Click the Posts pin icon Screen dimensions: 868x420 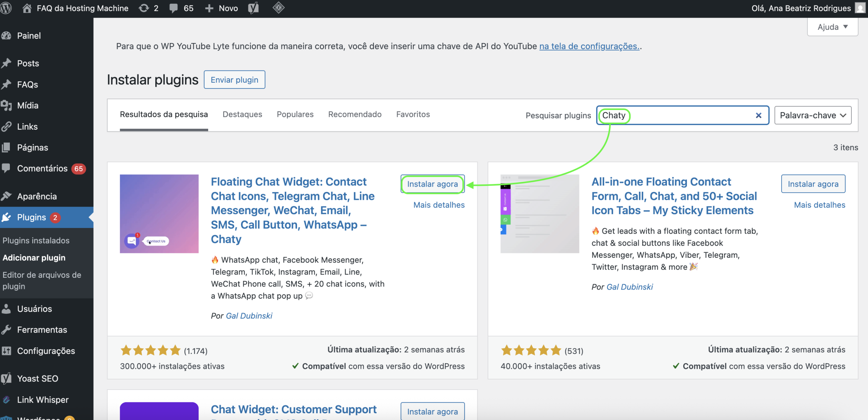tap(6, 63)
